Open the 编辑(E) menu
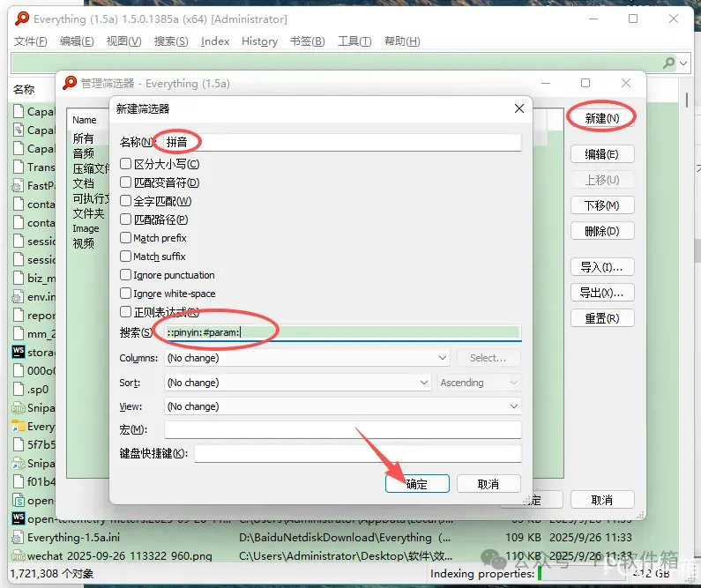The height and width of the screenshot is (588, 701). 77,41
